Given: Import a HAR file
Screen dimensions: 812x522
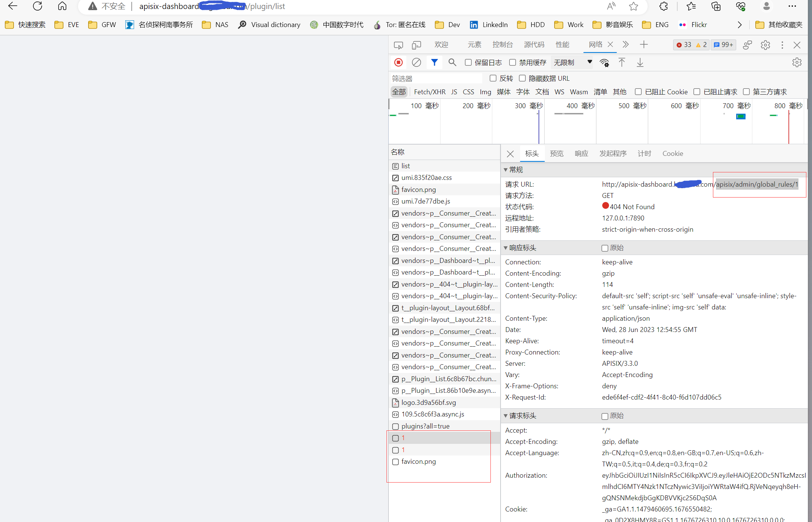Looking at the screenshot, I should 622,62.
